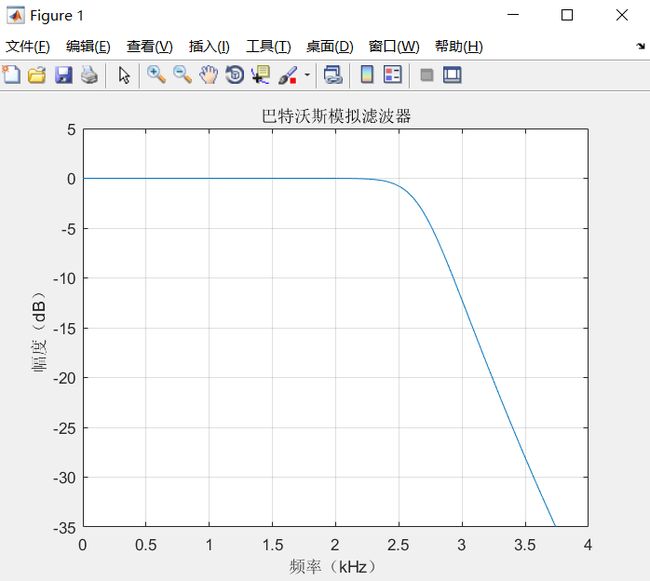Click the x-axis tick label 1.5
Screen dimensions: 650x581
[272, 545]
